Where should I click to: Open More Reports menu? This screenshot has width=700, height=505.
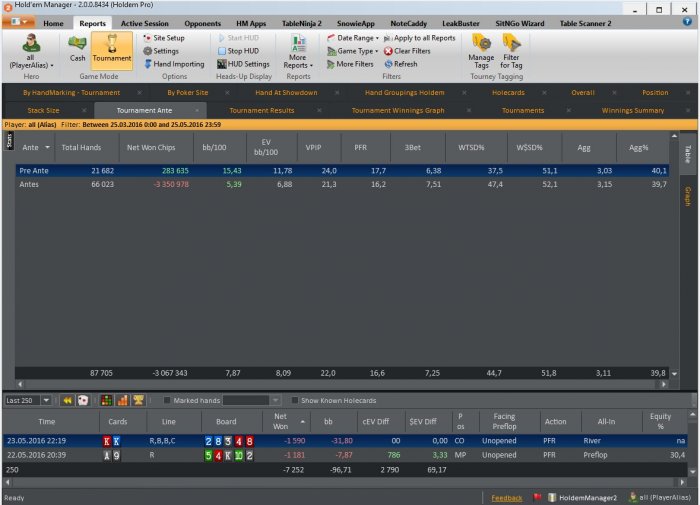click(298, 52)
